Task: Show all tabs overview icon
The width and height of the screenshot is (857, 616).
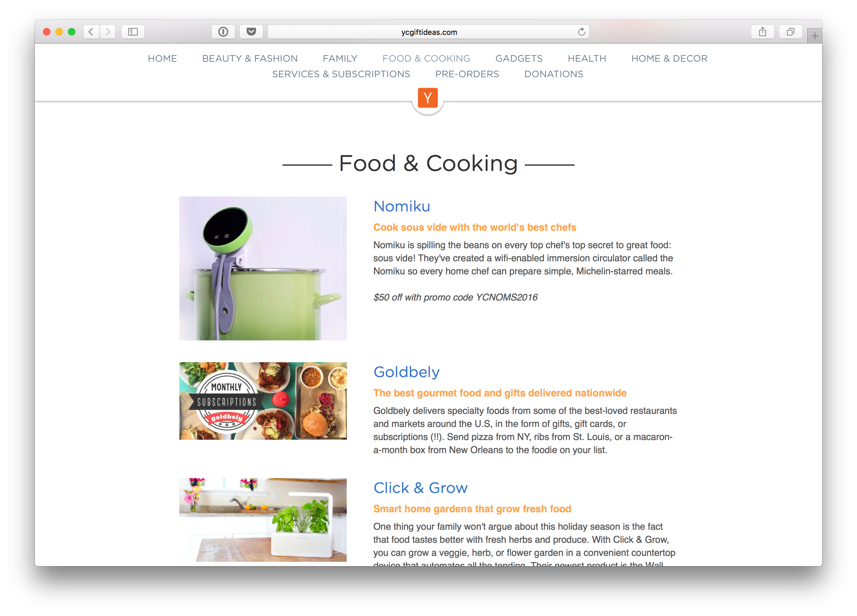Action: [x=790, y=32]
